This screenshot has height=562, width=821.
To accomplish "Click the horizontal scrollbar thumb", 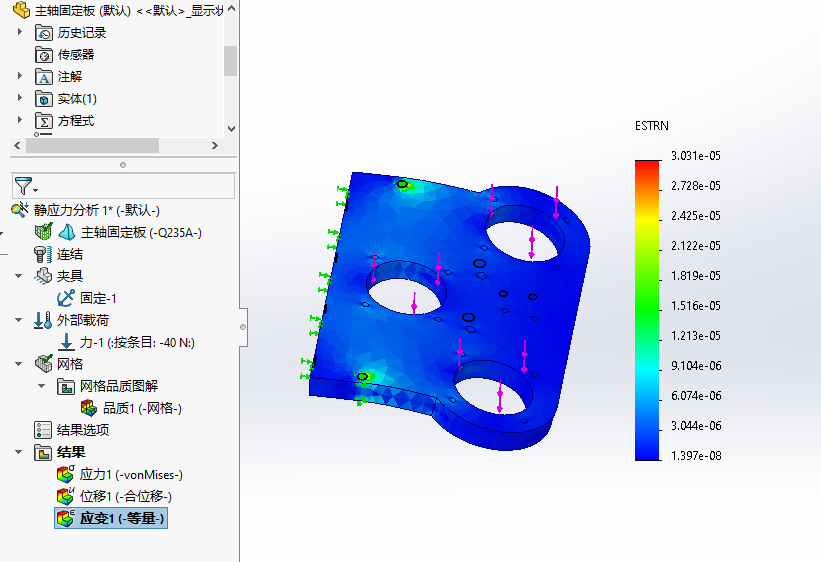I will [x=92, y=146].
